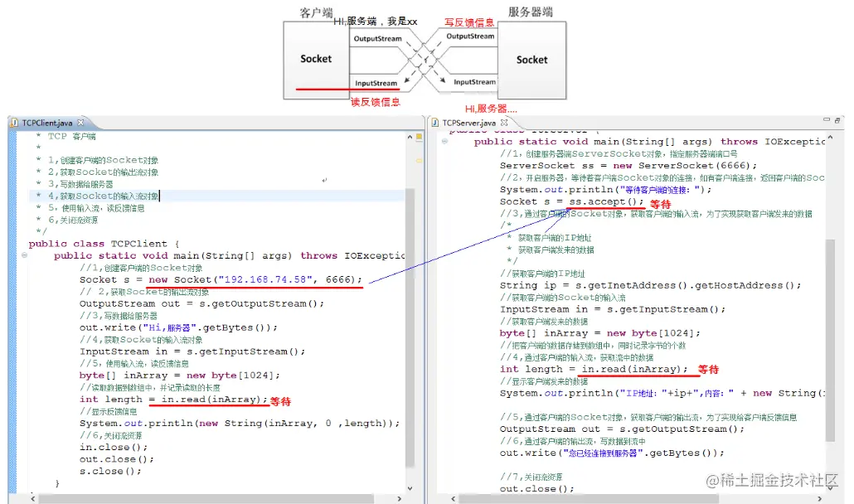Viewport: 854px width, 504px height.
Task: Click TCPServer editor scroll-left arrow
Action: [x=454, y=498]
